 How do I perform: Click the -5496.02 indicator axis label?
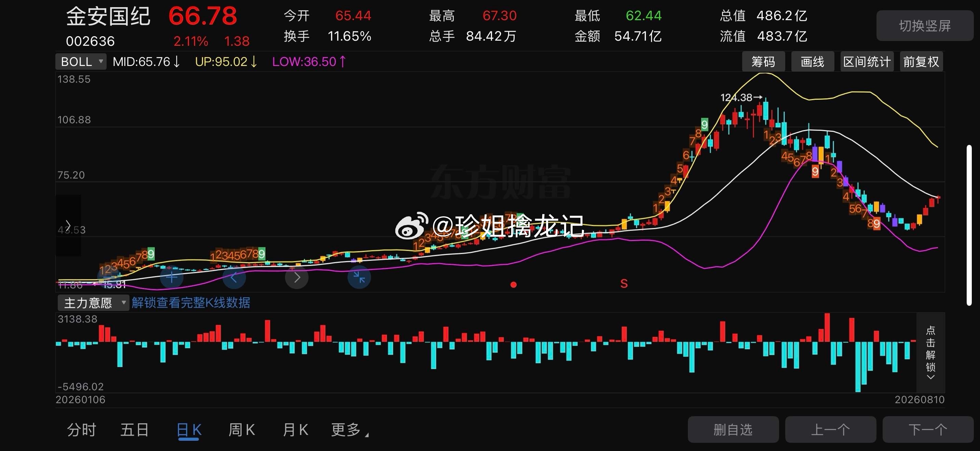pyautogui.click(x=80, y=387)
